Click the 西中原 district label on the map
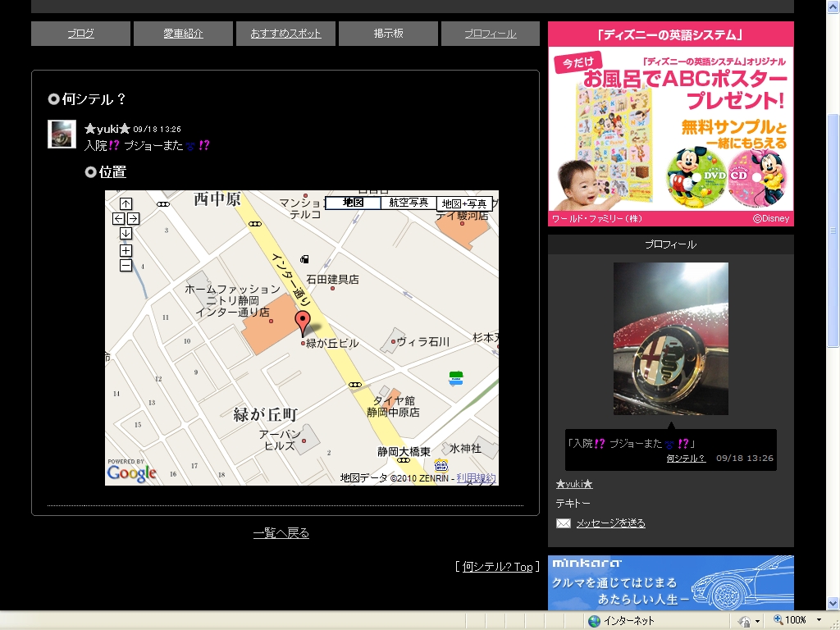The image size is (840, 630). click(217, 199)
